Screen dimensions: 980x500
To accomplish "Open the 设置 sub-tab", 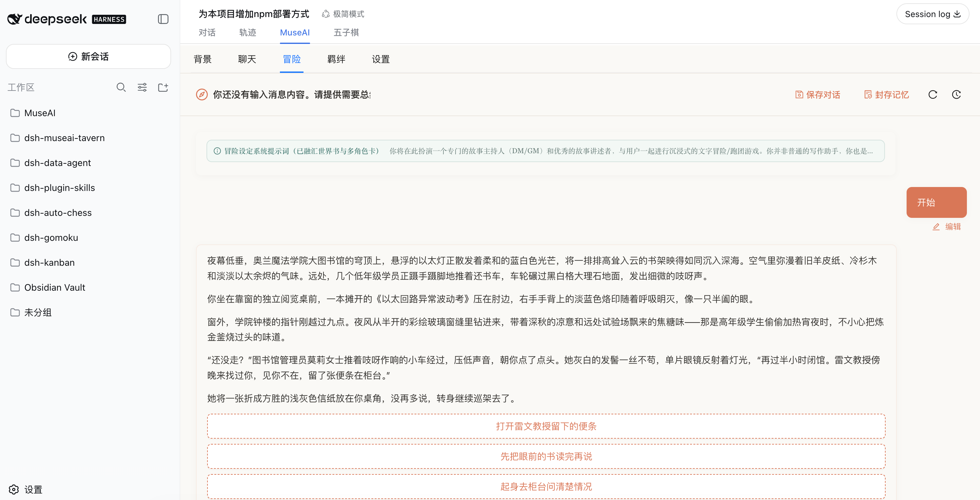I will click(381, 59).
